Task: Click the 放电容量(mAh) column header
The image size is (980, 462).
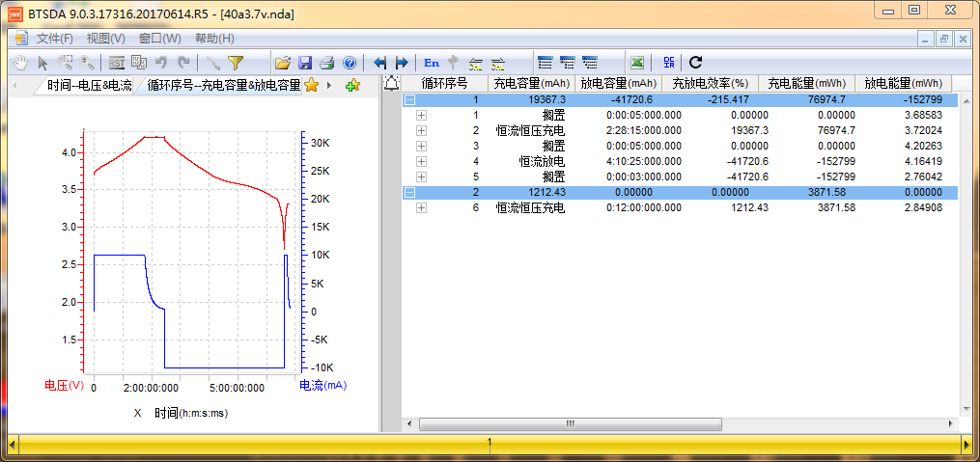Action: [x=619, y=83]
